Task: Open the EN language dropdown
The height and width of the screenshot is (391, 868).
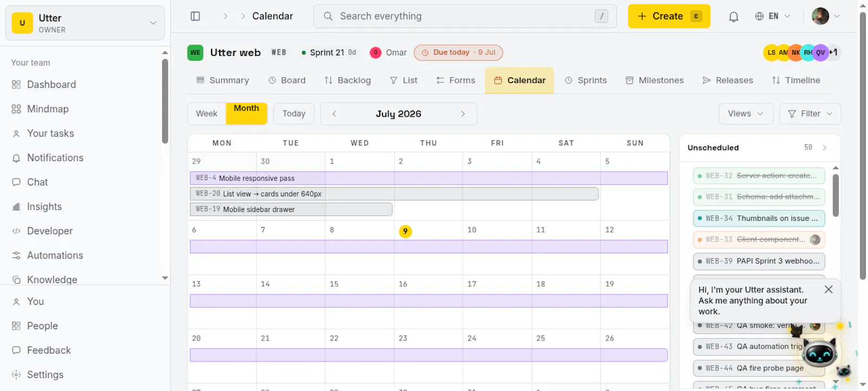Action: pos(773,16)
